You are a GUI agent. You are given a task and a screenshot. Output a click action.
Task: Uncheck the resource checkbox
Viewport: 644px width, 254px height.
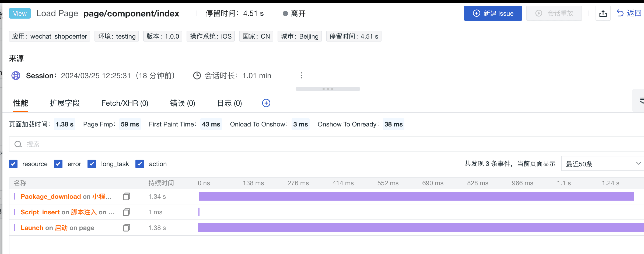pos(13,164)
